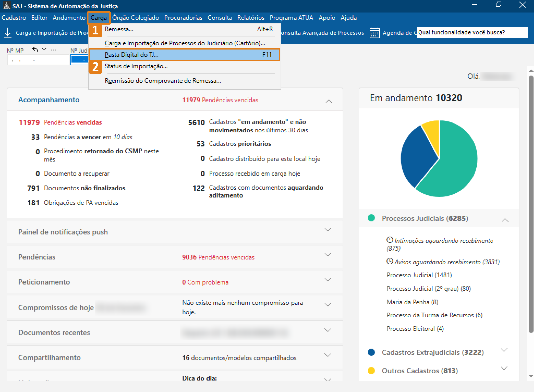Image resolution: width=534 pixels, height=392 pixels.
Task: Choose Status de Importação from Carga menu
Action: pos(136,66)
